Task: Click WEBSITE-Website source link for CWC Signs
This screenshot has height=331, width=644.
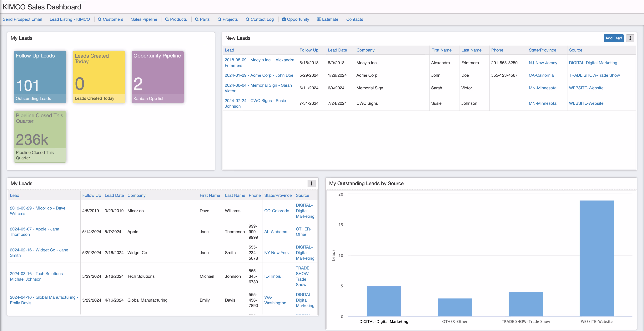Action: [x=586, y=103]
